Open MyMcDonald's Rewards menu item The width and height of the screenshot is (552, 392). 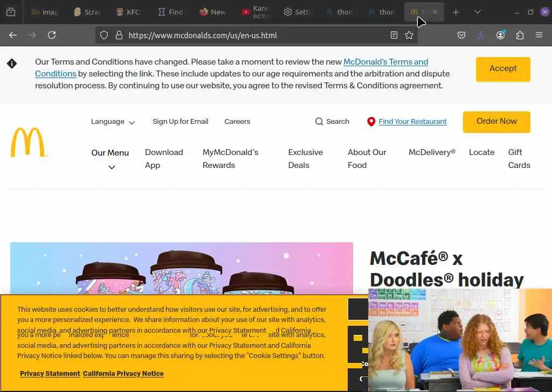point(230,159)
